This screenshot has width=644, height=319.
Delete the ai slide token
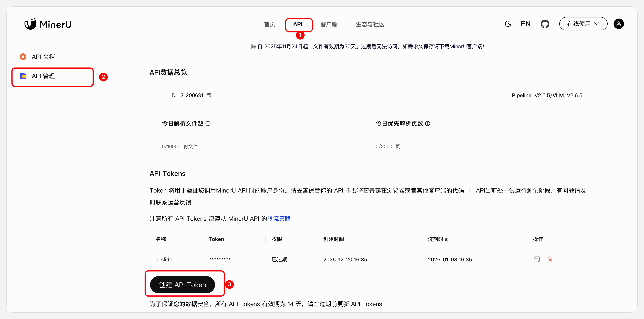pyautogui.click(x=550, y=260)
